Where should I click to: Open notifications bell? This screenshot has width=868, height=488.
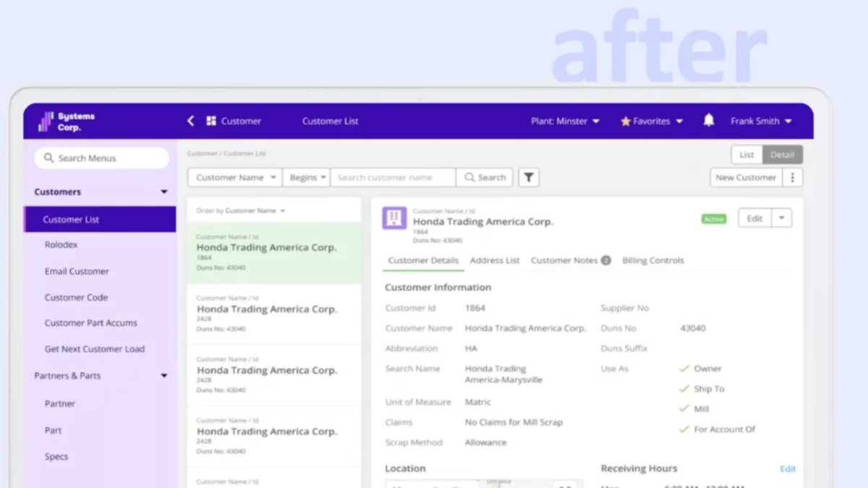(x=709, y=121)
